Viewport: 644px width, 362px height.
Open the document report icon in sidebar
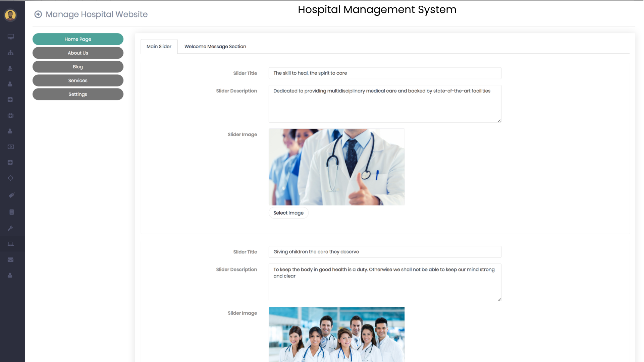coord(11,212)
